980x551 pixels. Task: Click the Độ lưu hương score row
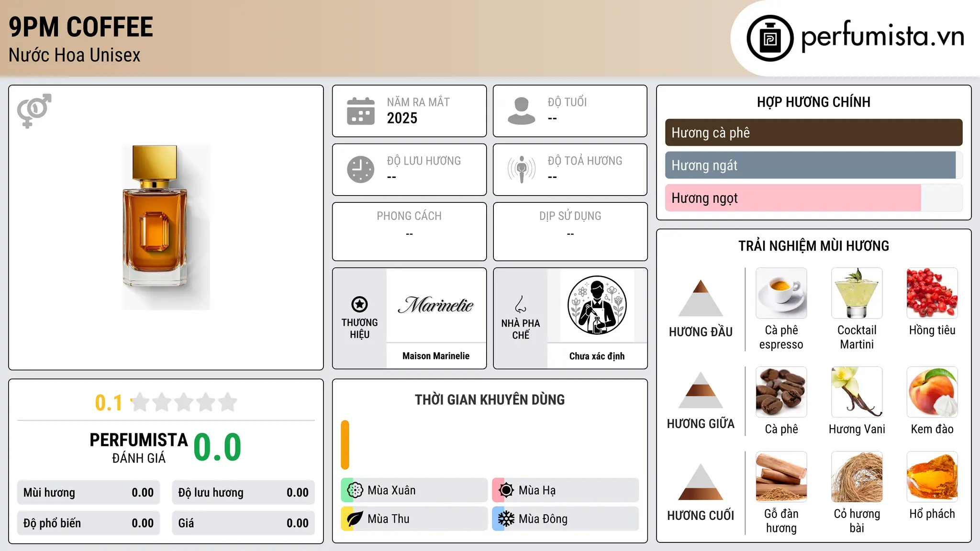click(243, 493)
